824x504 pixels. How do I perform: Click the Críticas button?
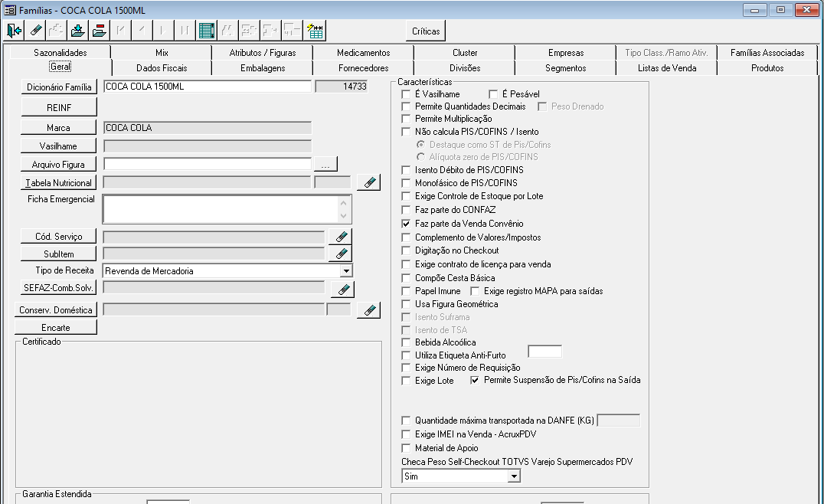pyautogui.click(x=426, y=31)
